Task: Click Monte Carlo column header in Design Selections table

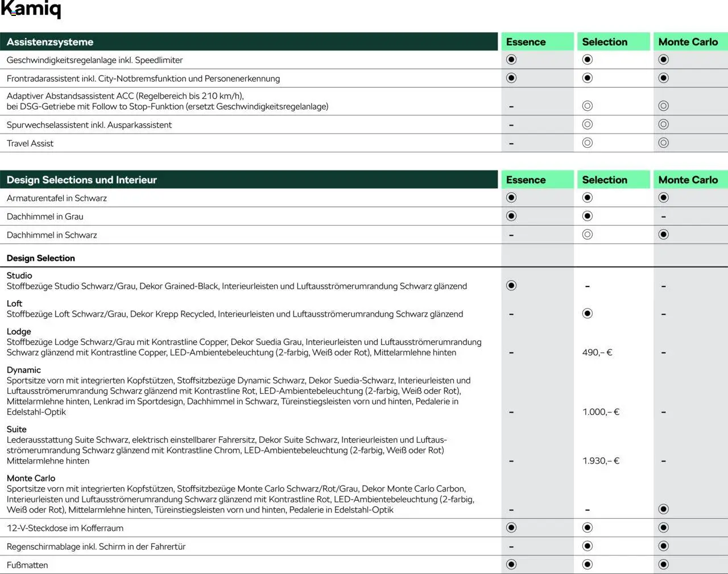Action: tap(688, 180)
